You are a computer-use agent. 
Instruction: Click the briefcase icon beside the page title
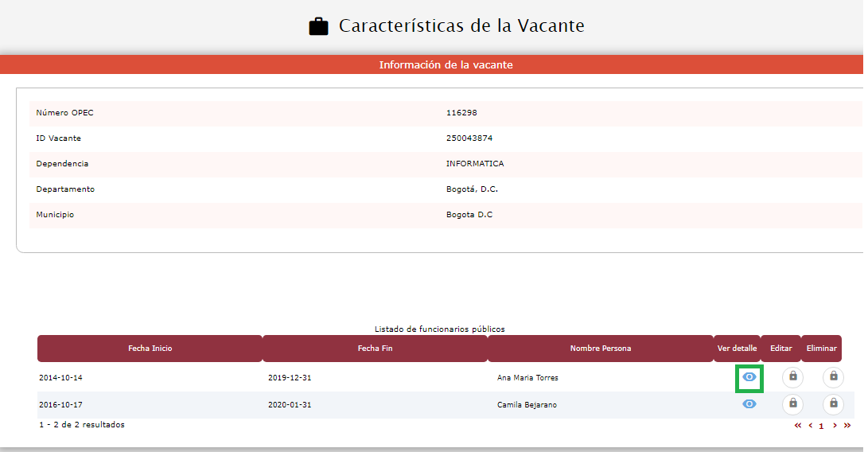(x=318, y=26)
